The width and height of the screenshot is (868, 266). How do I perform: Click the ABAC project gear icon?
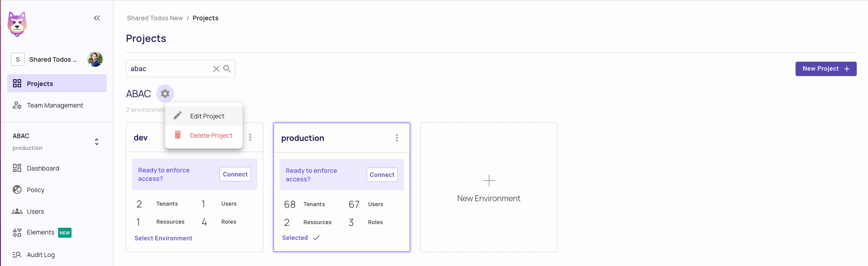165,94
